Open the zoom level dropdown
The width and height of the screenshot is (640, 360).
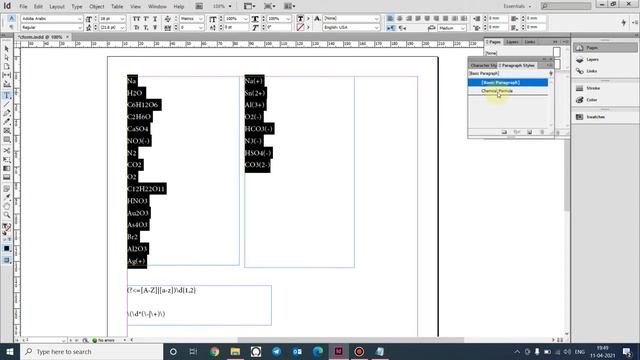pyautogui.click(x=230, y=6)
